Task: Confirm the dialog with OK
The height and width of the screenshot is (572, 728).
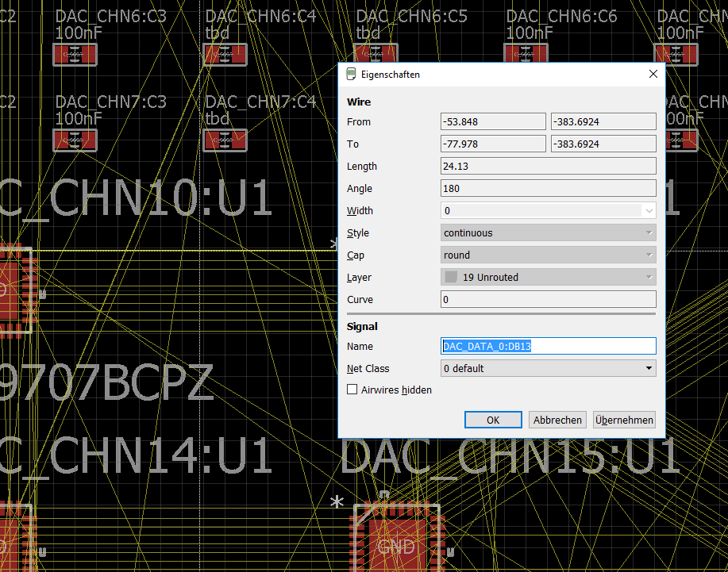Action: click(x=493, y=420)
